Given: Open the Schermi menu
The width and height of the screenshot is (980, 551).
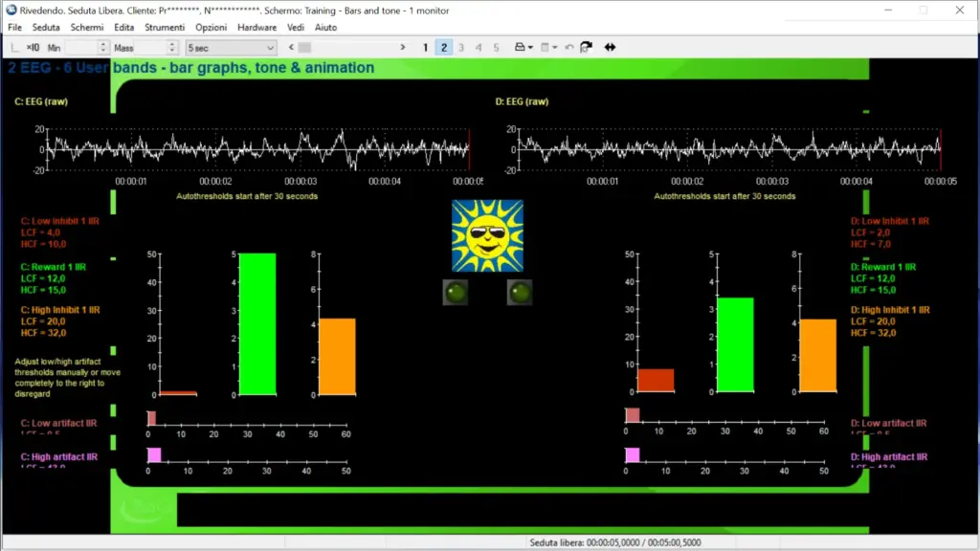Looking at the screenshot, I should (x=87, y=28).
